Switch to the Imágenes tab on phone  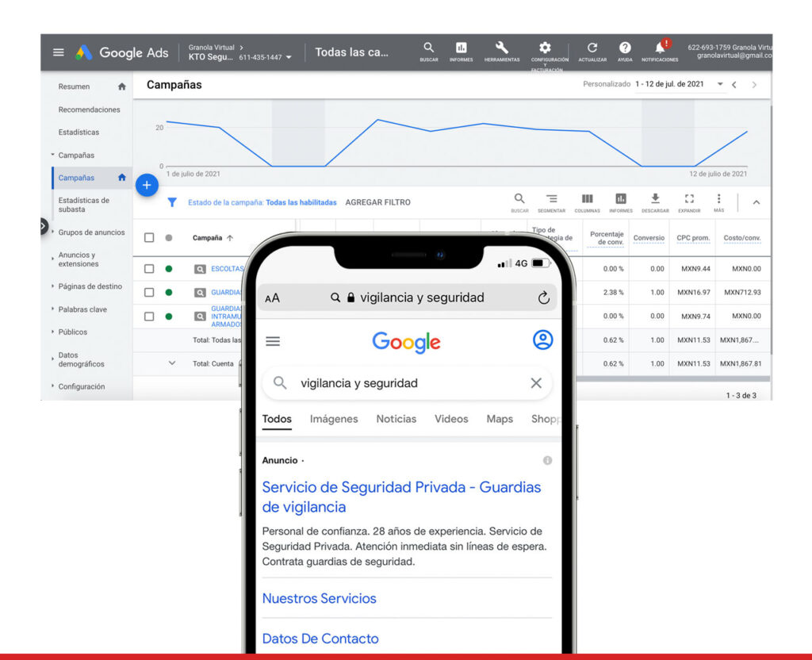tap(334, 419)
